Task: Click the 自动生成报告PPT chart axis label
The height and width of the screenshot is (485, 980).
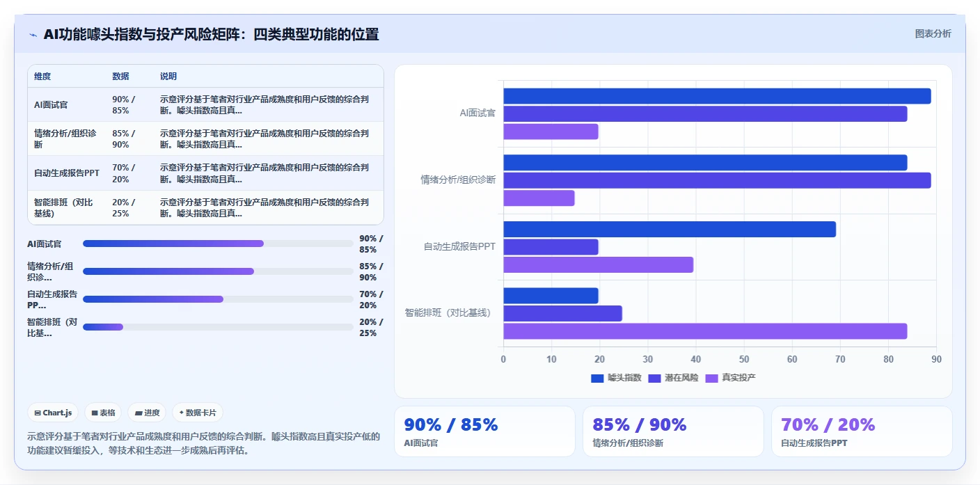Action: pos(459,246)
